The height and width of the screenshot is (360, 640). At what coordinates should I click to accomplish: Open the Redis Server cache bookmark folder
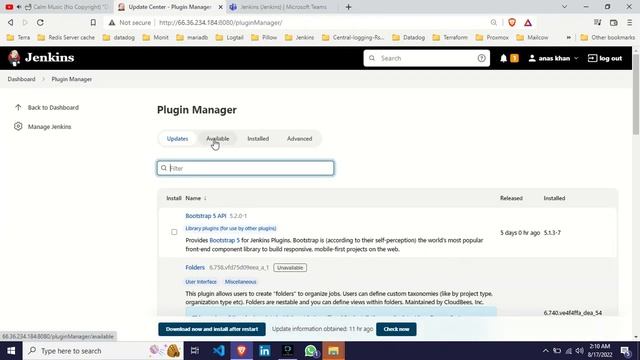[x=66, y=38]
